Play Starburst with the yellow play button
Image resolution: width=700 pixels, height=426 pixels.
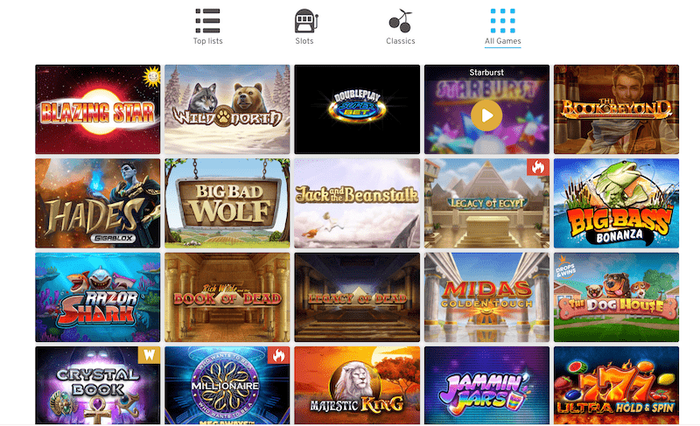pos(487,115)
